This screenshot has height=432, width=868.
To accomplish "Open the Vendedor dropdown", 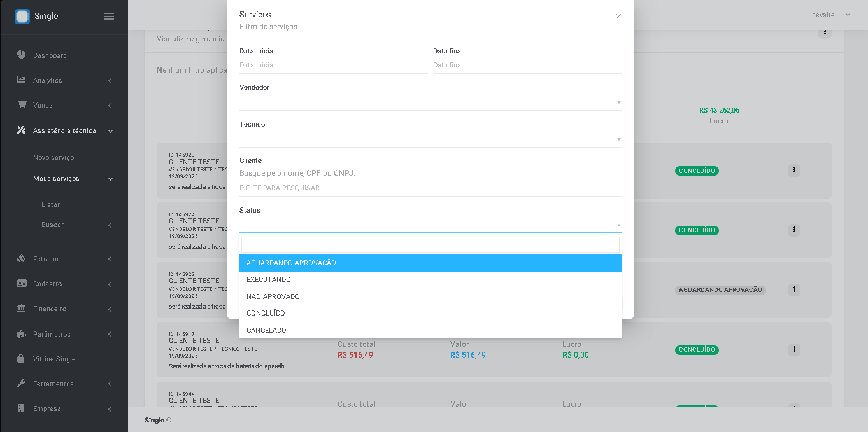I will click(430, 102).
